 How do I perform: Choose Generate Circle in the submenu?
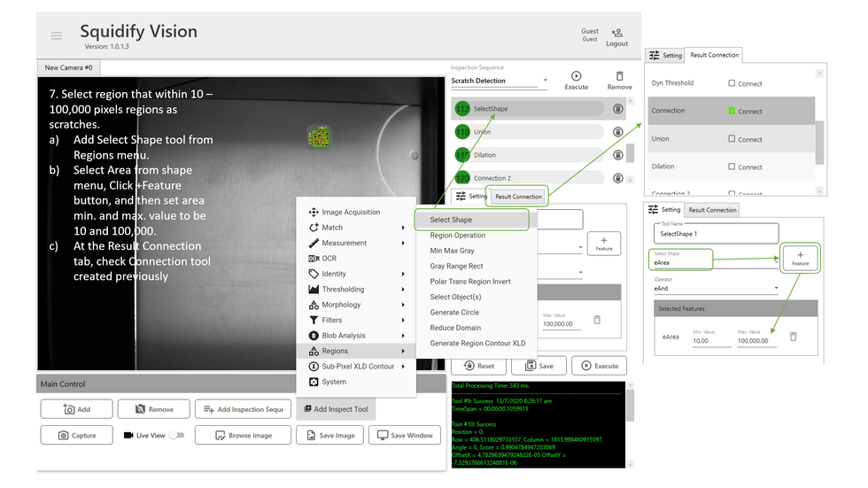[477, 312]
